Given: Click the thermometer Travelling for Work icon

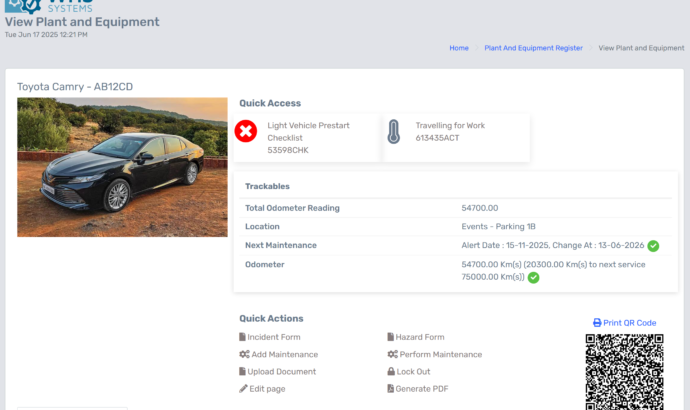Looking at the screenshot, I should coord(394,132).
